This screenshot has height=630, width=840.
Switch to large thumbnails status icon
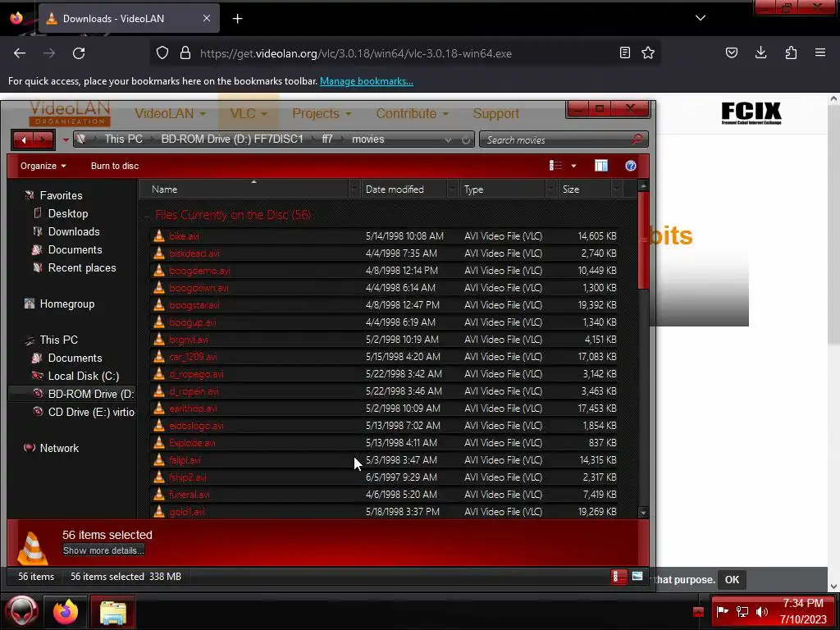637,577
